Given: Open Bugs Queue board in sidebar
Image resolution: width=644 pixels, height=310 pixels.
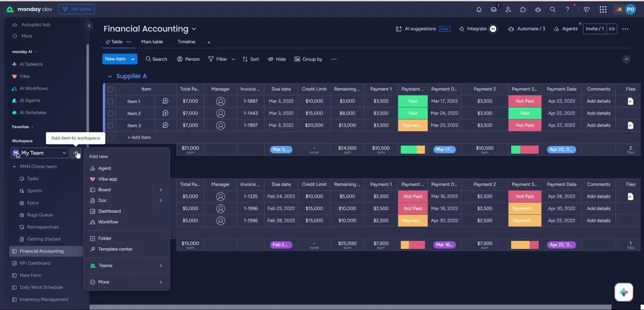Looking at the screenshot, I should (40, 215).
